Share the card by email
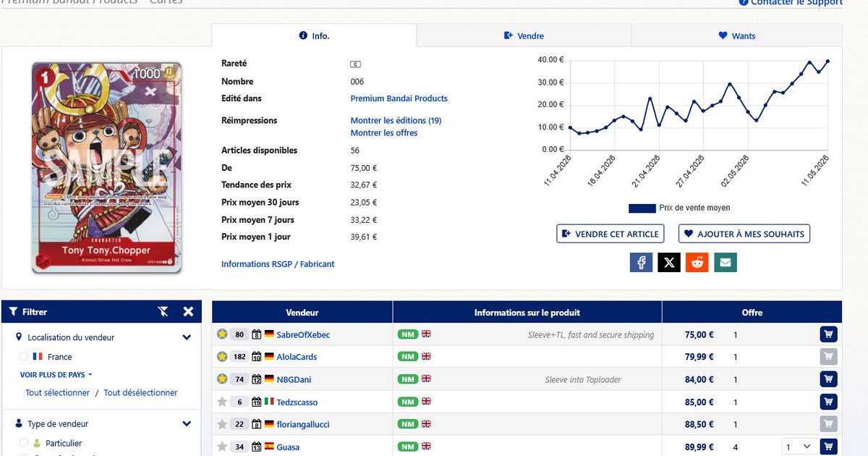 726,262
